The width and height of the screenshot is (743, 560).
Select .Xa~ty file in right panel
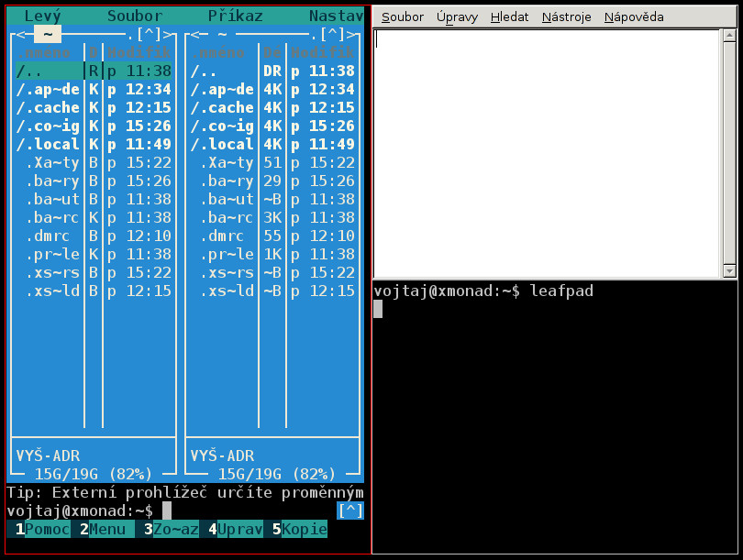[272, 163]
